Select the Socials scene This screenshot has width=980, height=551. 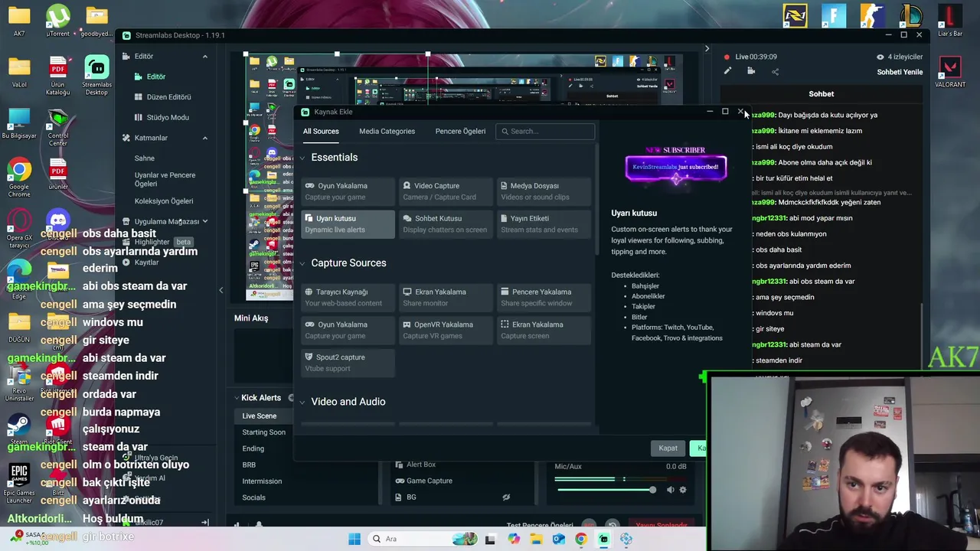[253, 497]
